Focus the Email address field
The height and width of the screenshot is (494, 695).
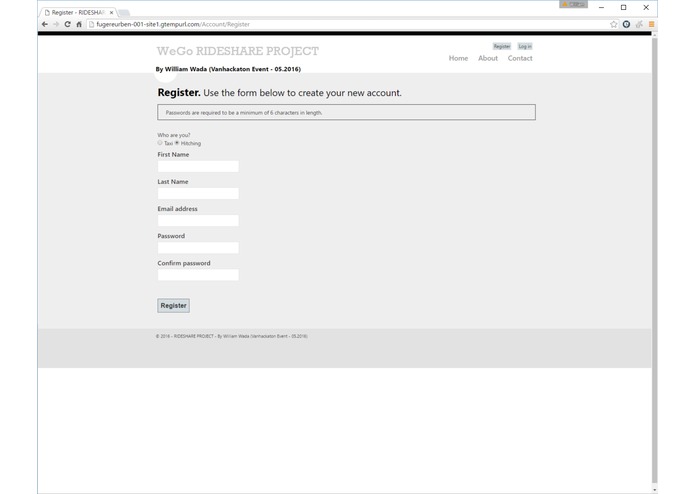pos(198,220)
